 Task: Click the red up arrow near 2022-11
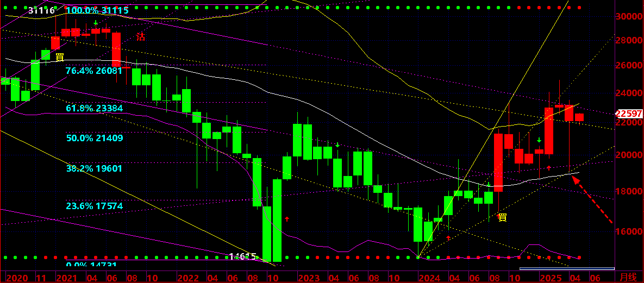(x=287, y=219)
